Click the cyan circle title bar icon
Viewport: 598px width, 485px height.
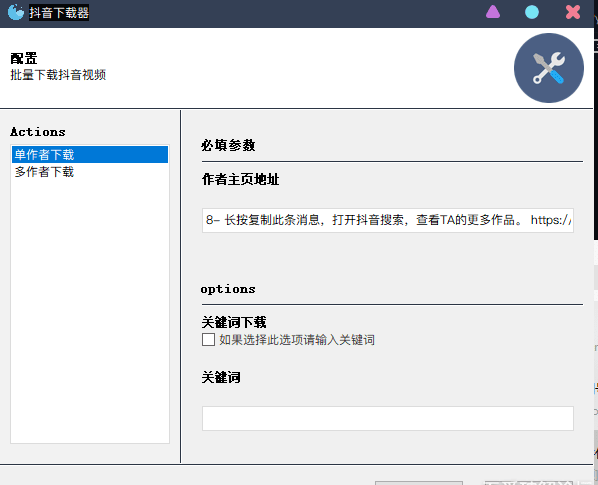pyautogui.click(x=532, y=12)
